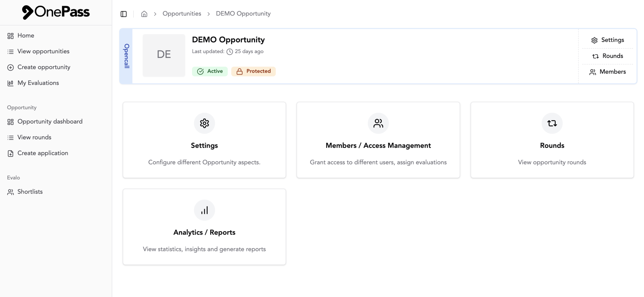Click the My Evaluations chart icon
The width and height of the screenshot is (644, 297).
pyautogui.click(x=10, y=83)
